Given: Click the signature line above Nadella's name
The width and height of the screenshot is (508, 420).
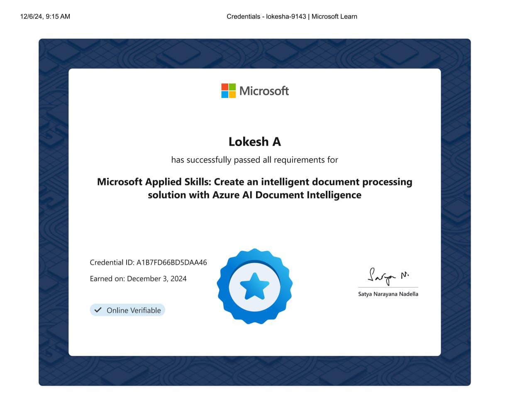Looking at the screenshot, I should [x=388, y=287].
